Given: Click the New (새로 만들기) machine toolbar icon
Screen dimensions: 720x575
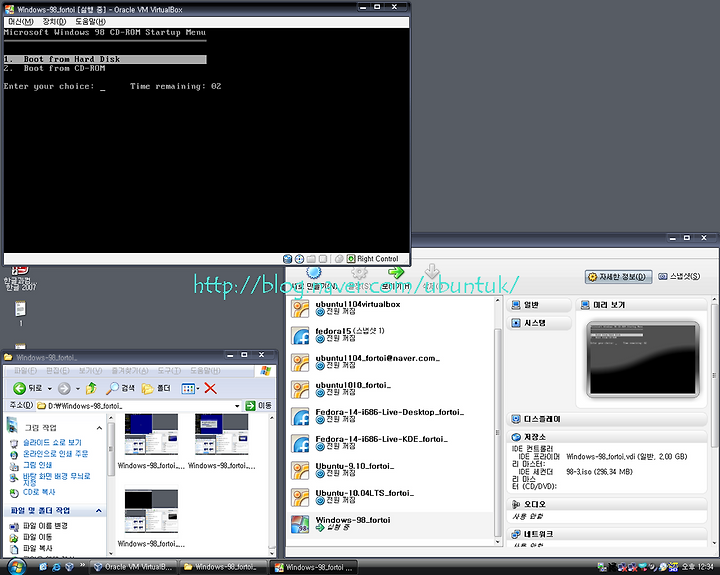Looking at the screenshot, I should 314,273.
